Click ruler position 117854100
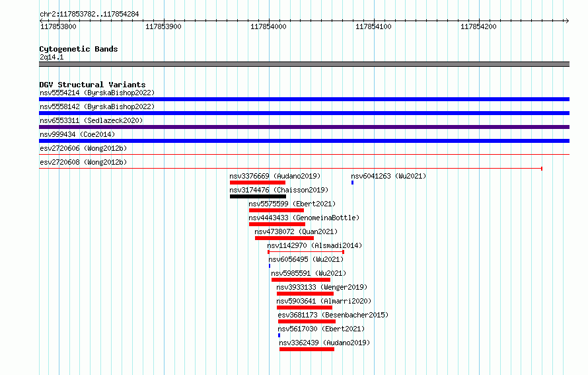This screenshot has width=588, height=375. 373,26
